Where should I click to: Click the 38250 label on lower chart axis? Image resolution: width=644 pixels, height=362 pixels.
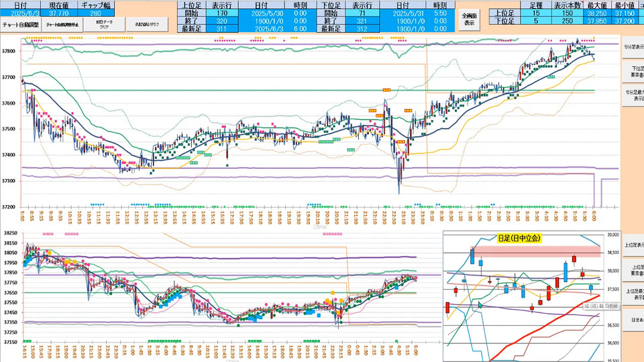pyautogui.click(x=11, y=233)
